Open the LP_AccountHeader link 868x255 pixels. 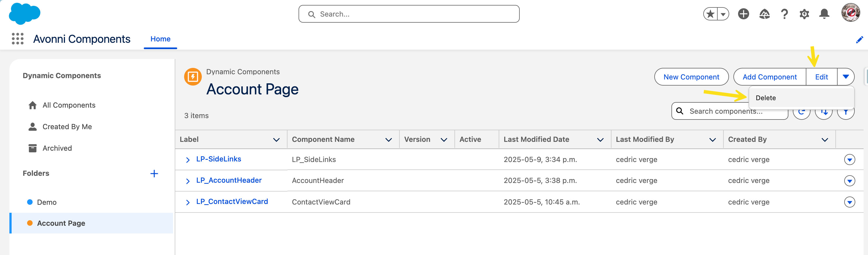pos(229,180)
